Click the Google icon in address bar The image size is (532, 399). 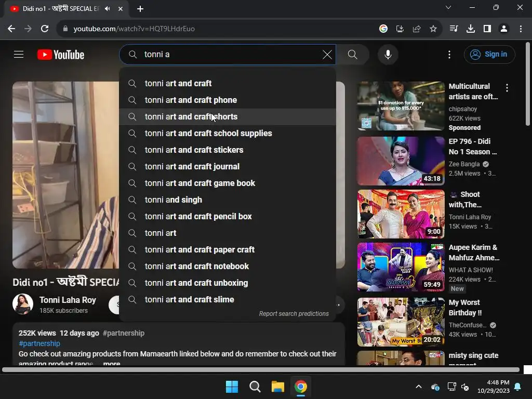pos(383,29)
